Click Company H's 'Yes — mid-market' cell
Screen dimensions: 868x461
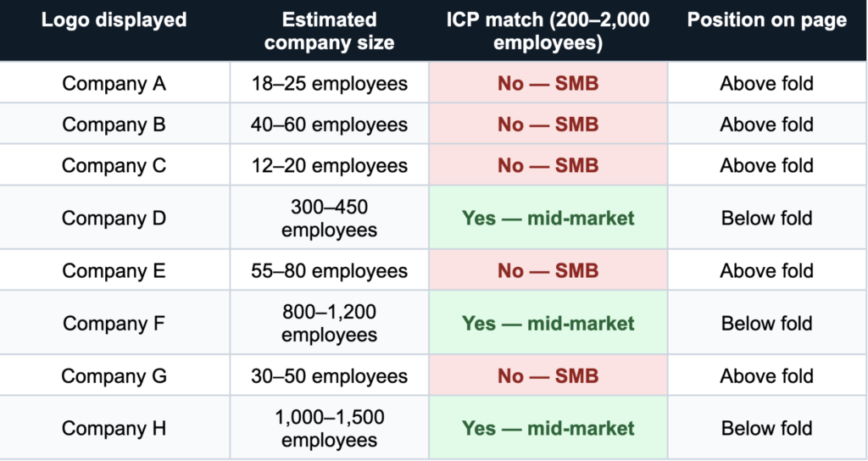click(548, 428)
